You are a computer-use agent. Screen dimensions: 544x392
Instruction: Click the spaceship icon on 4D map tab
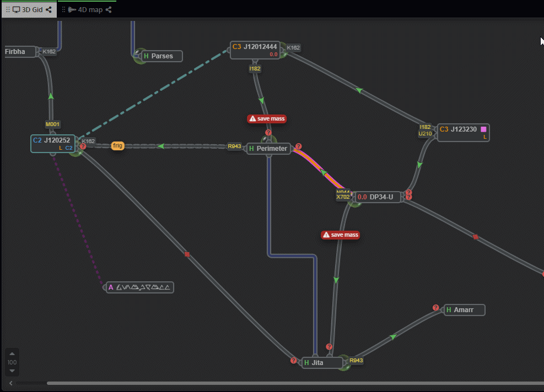[72, 10]
